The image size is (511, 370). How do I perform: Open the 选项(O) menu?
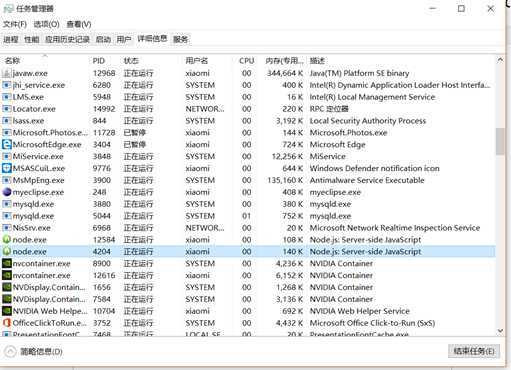tap(47, 24)
